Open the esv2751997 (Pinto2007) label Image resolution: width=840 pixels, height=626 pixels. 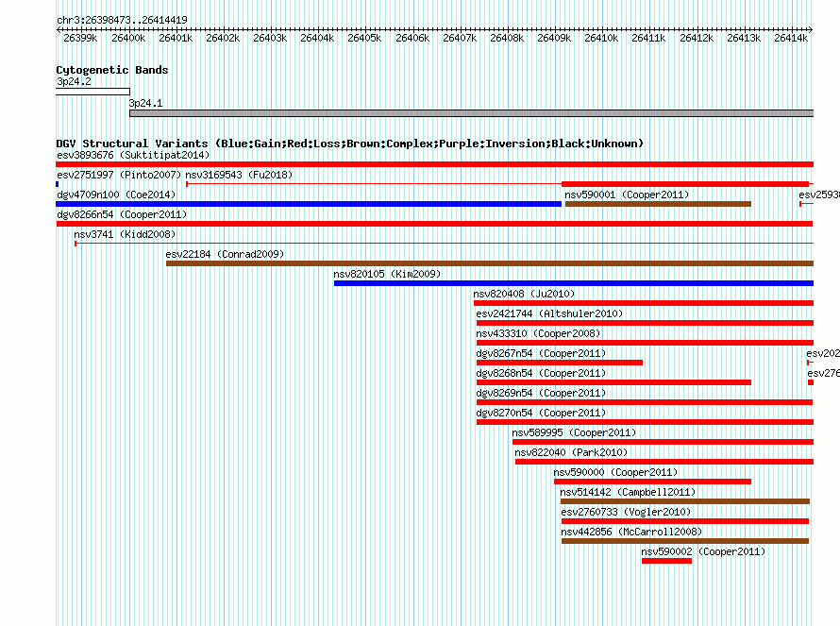[x=119, y=175]
